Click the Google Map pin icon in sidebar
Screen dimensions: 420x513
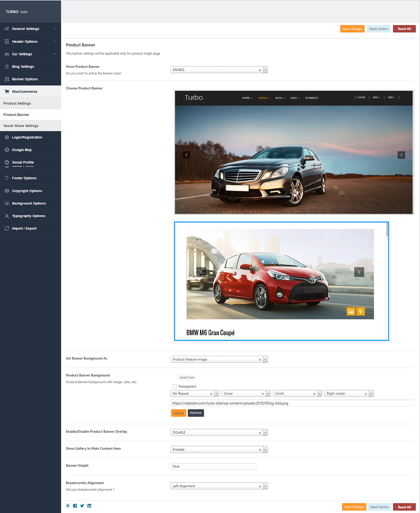click(x=7, y=150)
